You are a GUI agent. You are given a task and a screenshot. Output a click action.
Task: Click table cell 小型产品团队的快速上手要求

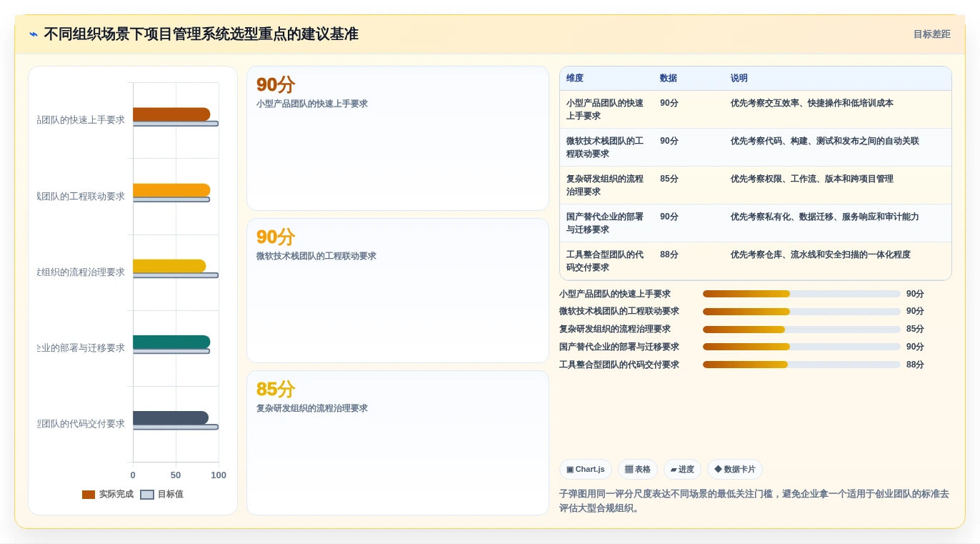[x=606, y=109]
